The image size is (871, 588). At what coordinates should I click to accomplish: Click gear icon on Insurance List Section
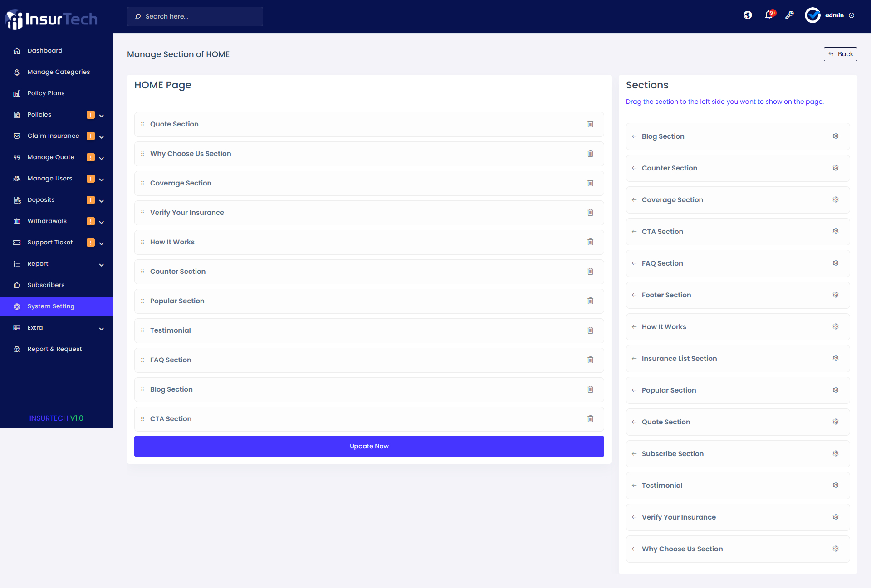(x=835, y=359)
